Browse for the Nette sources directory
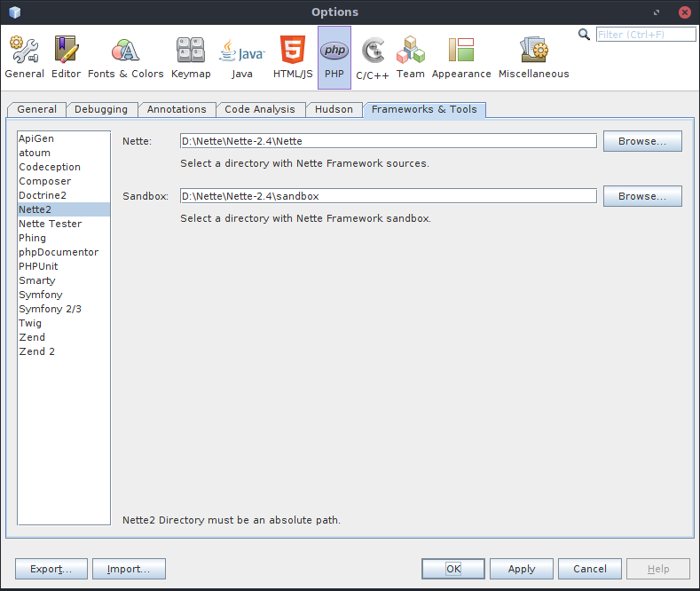This screenshot has height=591, width=700. point(642,141)
